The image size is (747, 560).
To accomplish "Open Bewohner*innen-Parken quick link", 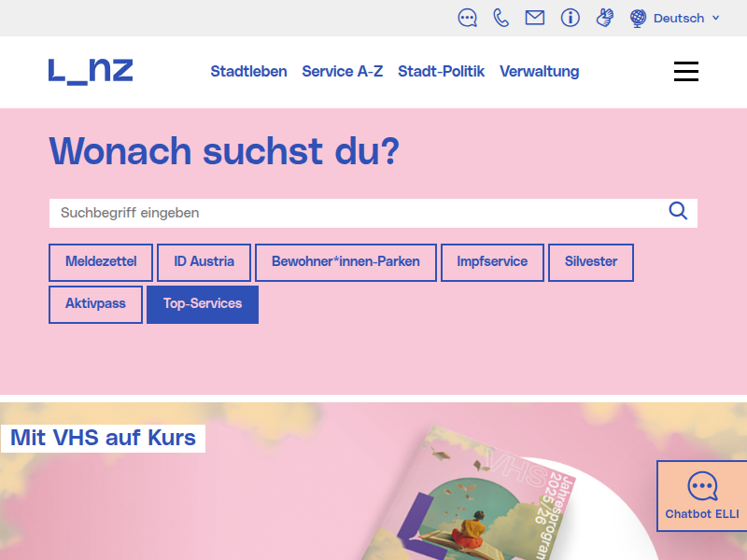I will (345, 262).
